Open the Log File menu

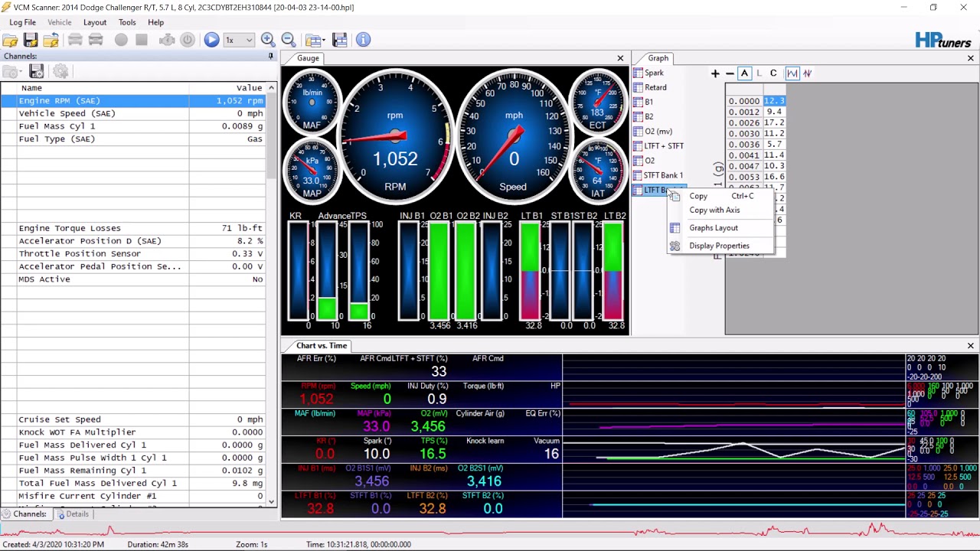pos(22,22)
